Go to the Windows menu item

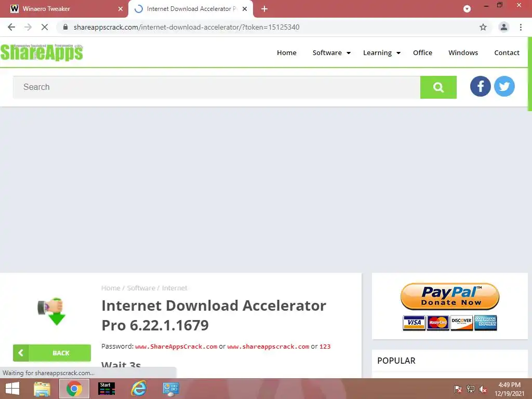point(463,52)
